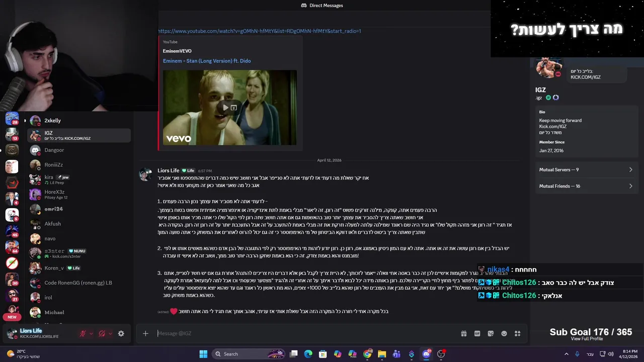This screenshot has width=644, height=362.
Task: Open Chrome from taskbar
Action: [x=367, y=354]
